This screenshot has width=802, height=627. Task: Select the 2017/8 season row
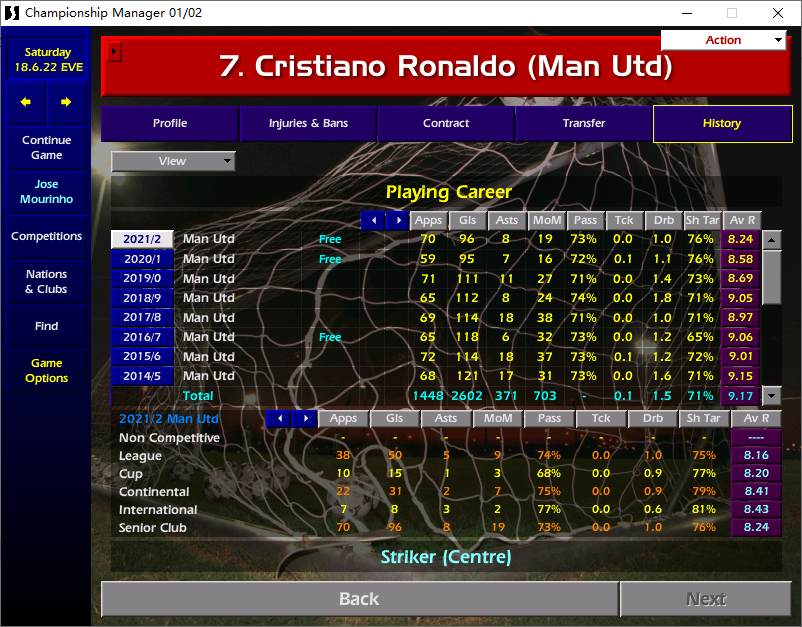tap(142, 318)
